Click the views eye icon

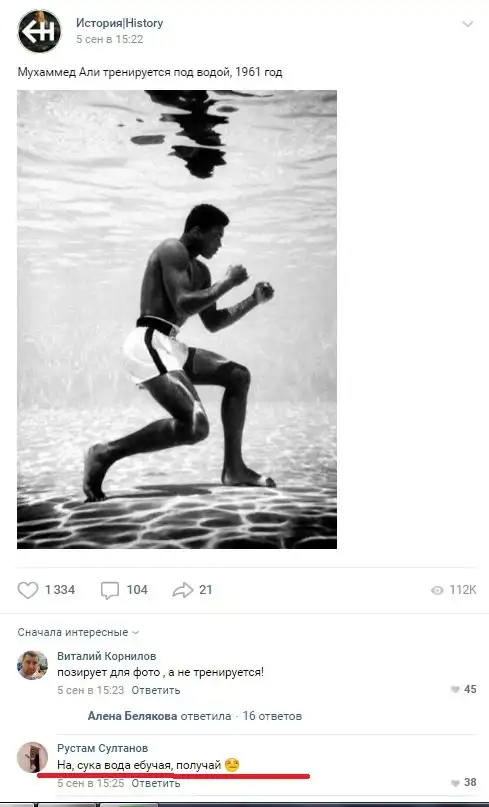click(437, 590)
